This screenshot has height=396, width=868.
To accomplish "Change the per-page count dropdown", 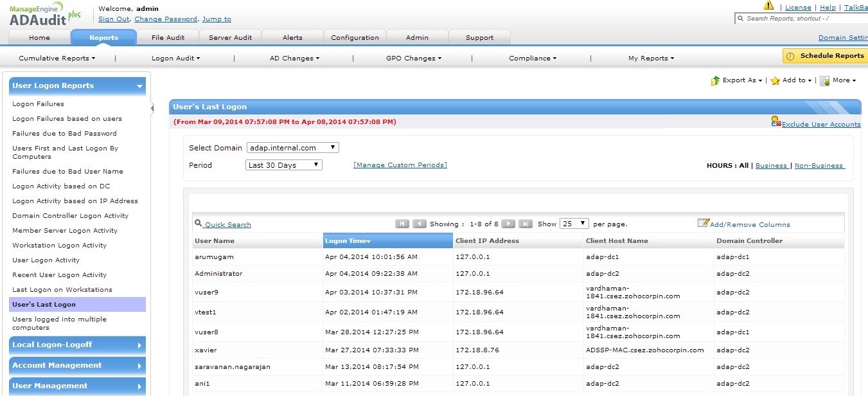I will tap(574, 223).
